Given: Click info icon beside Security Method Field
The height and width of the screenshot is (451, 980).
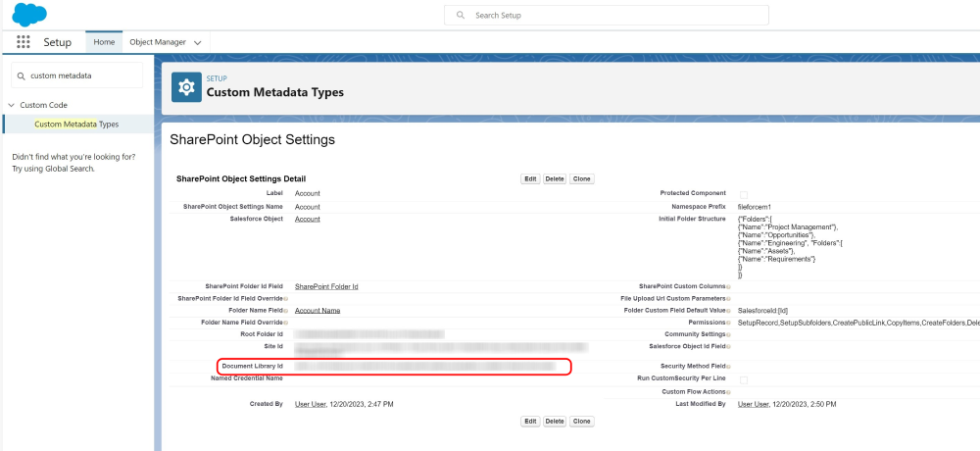Looking at the screenshot, I should tap(729, 367).
